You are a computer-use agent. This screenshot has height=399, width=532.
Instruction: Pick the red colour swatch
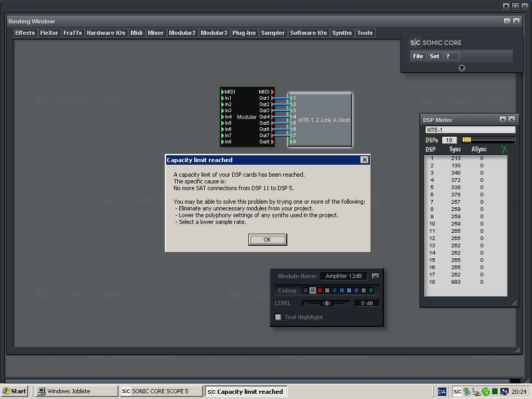(x=320, y=290)
